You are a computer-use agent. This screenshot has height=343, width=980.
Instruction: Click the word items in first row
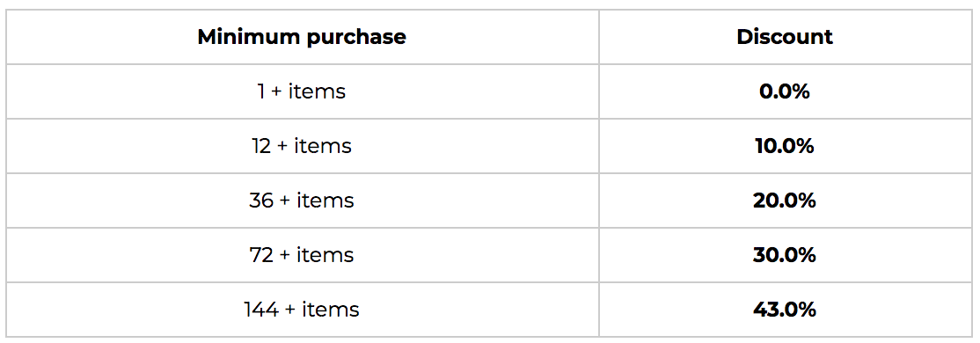[x=317, y=91]
